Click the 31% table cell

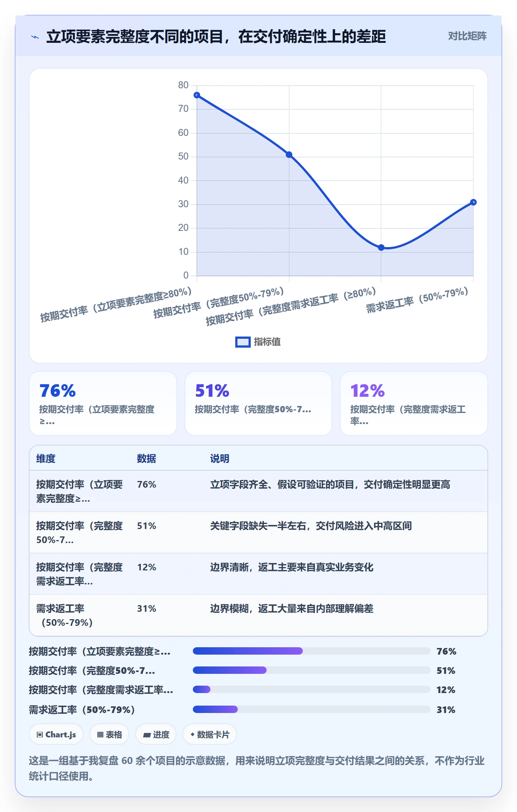(147, 608)
